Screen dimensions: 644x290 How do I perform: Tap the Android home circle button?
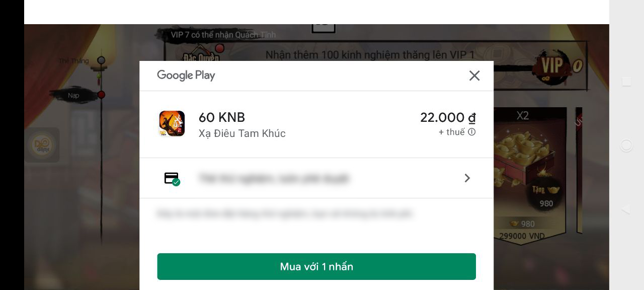coord(626,146)
